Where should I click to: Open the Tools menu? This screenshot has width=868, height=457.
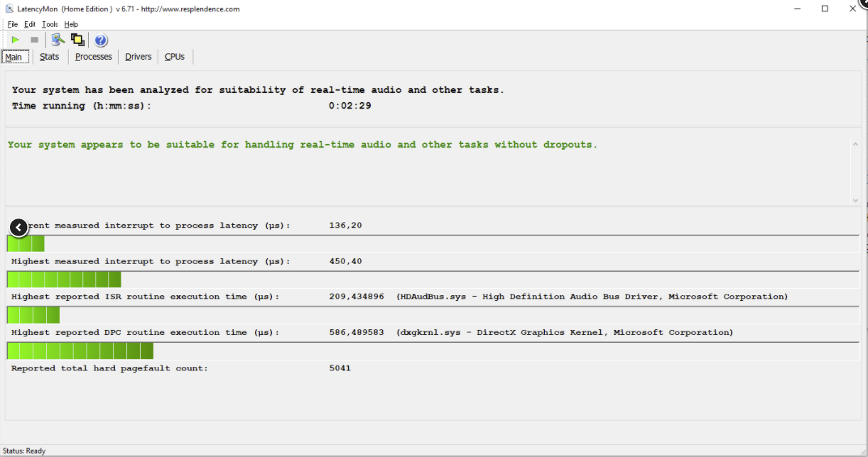pos(50,24)
